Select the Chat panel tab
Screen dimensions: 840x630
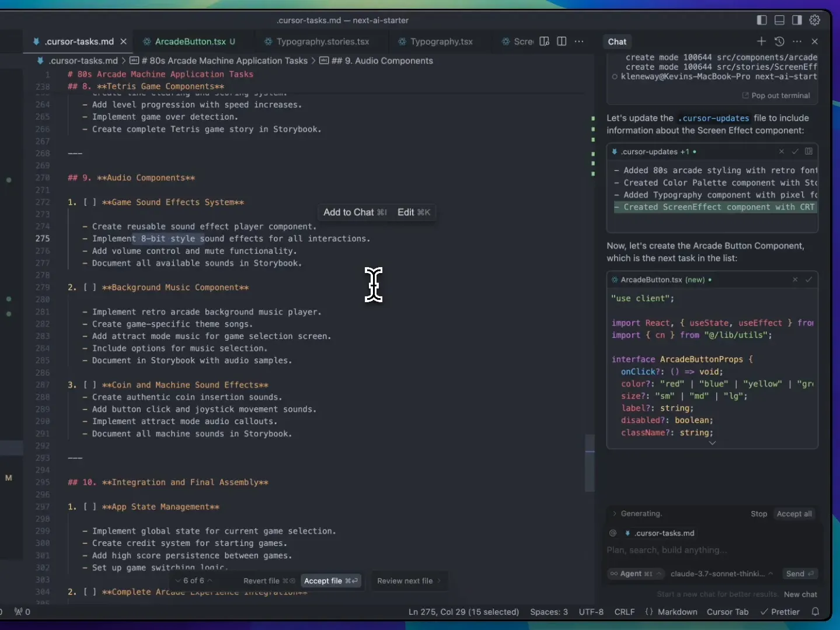tap(617, 41)
